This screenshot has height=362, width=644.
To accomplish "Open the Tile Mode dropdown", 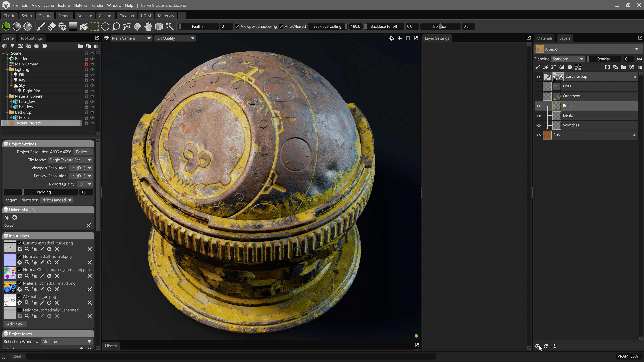I will (x=70, y=160).
